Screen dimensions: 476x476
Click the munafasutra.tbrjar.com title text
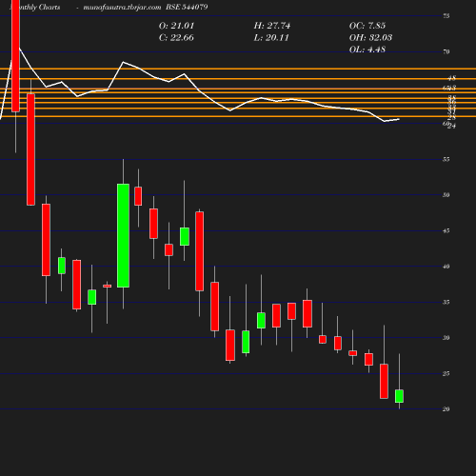tap(122, 7)
